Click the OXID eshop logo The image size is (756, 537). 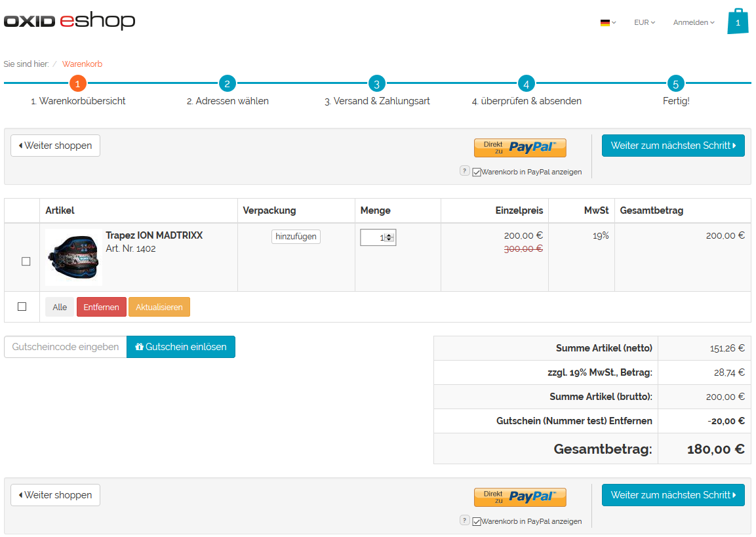[x=70, y=21]
